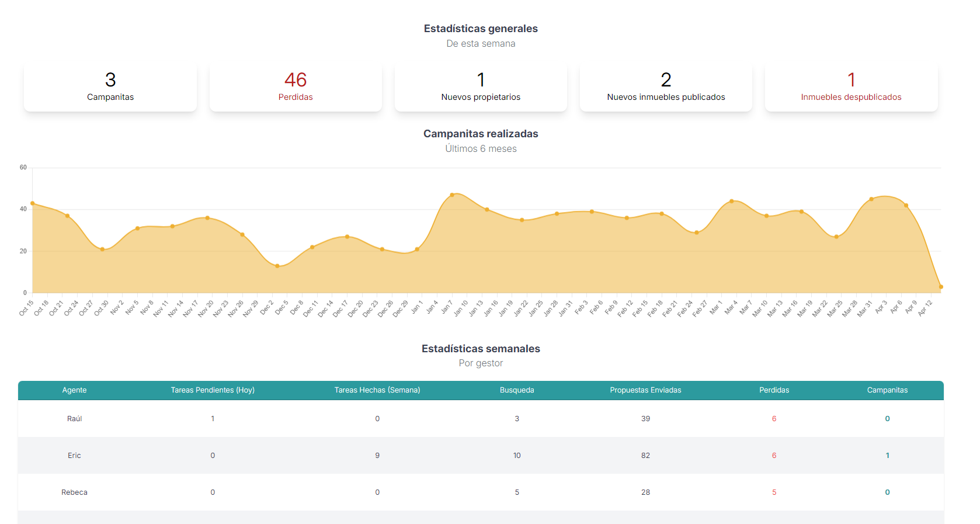Click the lowest chart point near Dec 2
This screenshot has width=980, height=524.
277,266
